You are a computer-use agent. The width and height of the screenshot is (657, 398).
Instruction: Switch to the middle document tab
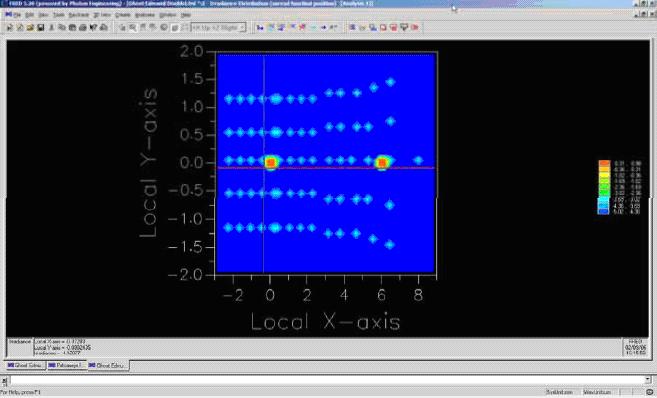(67, 365)
